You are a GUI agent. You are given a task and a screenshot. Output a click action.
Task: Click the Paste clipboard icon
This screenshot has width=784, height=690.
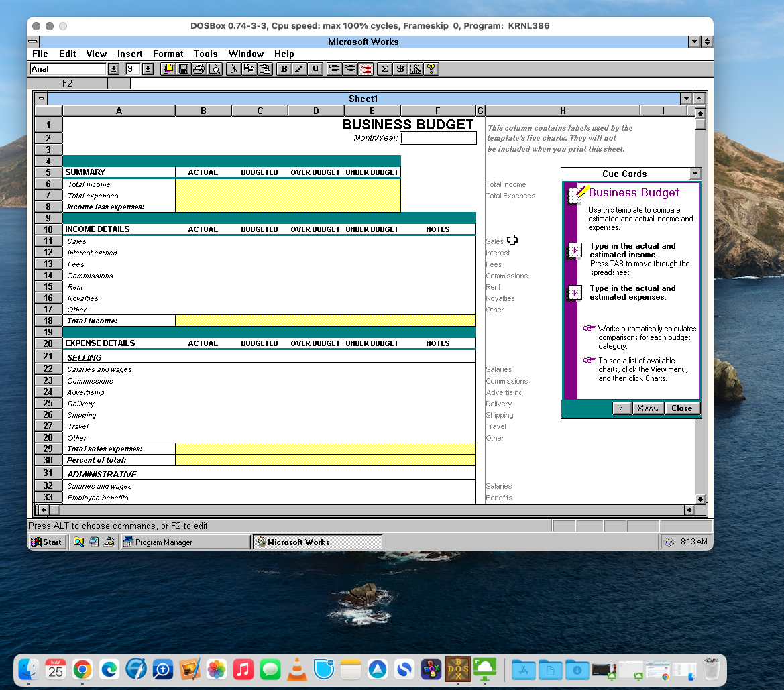(x=264, y=69)
